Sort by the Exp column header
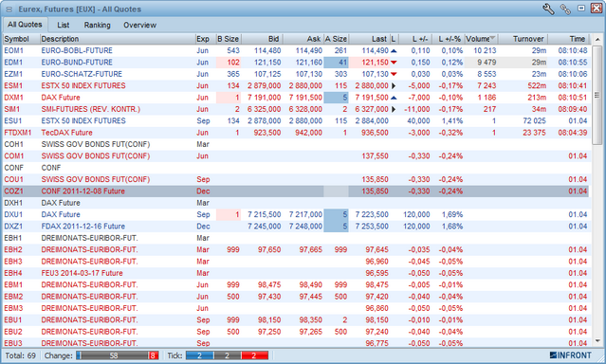The image size is (606, 364). point(205,39)
